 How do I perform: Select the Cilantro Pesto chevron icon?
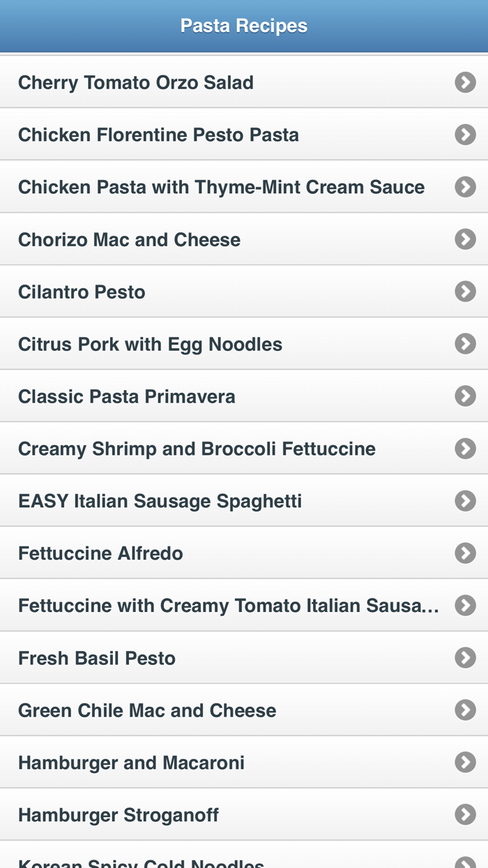pyautogui.click(x=464, y=291)
